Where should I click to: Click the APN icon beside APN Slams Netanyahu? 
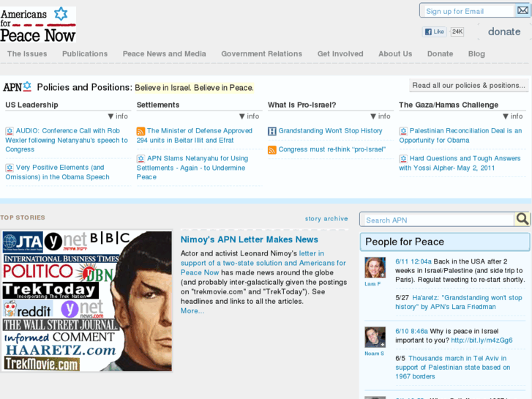click(141, 159)
